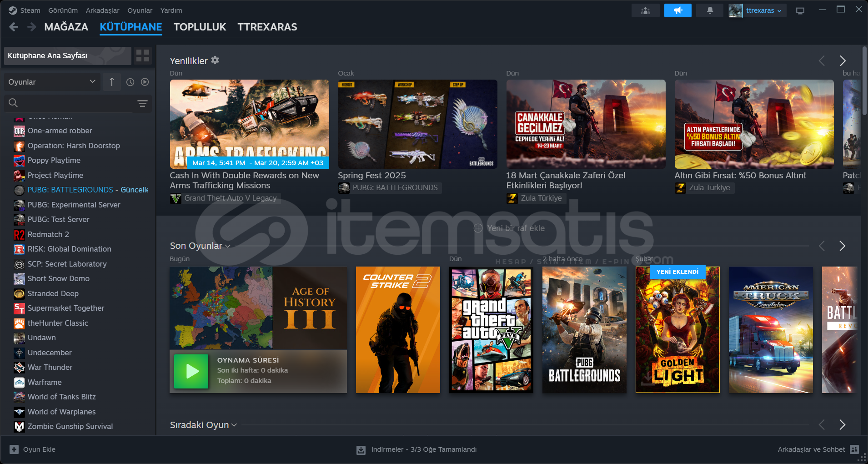Open the Arkadaşlar menu
Viewport: 868px width, 464px height.
point(102,10)
